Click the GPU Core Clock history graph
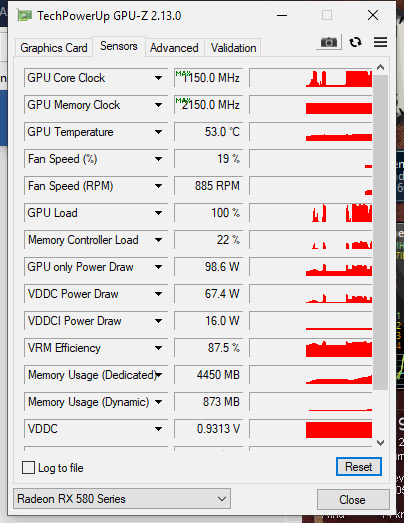Screen dimensions: 404x523 pyautogui.click(x=311, y=78)
